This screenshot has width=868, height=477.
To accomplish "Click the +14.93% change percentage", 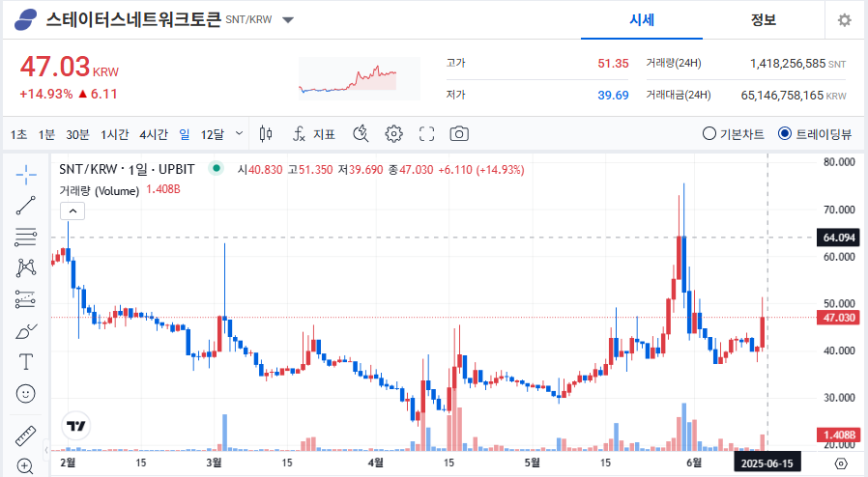I will coord(46,94).
